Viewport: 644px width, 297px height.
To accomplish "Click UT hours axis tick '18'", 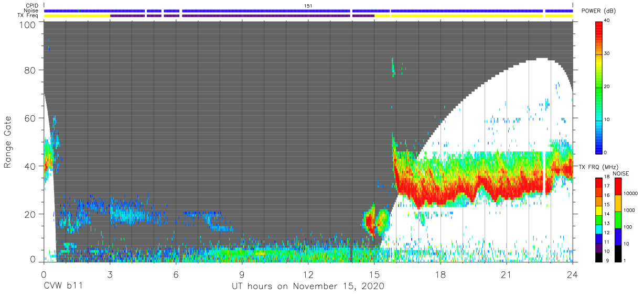I will point(441,274).
